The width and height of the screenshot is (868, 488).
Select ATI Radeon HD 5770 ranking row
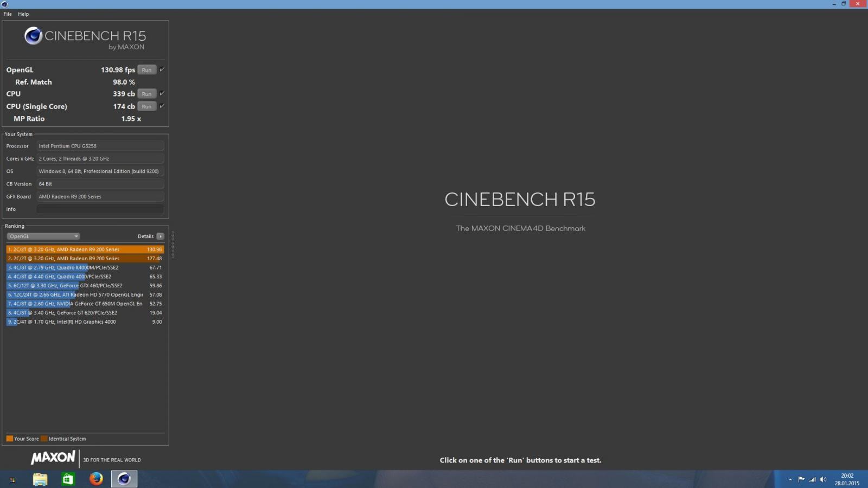(85, 295)
